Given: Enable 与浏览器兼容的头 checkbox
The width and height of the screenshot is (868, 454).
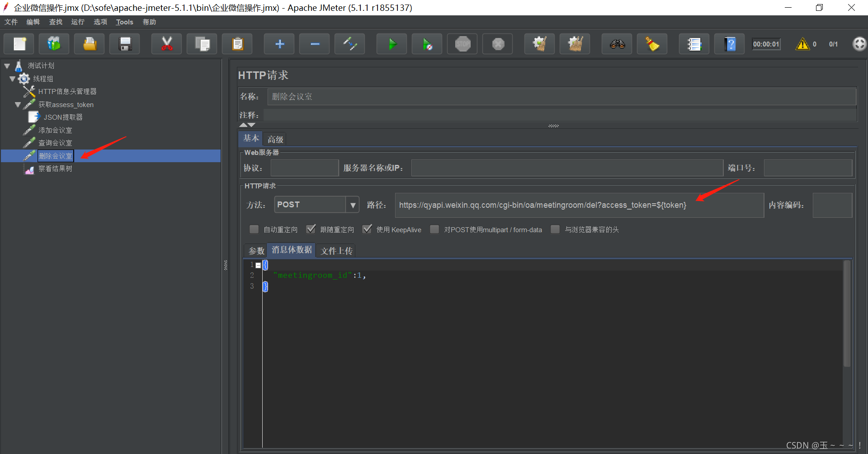Looking at the screenshot, I should click(x=555, y=229).
